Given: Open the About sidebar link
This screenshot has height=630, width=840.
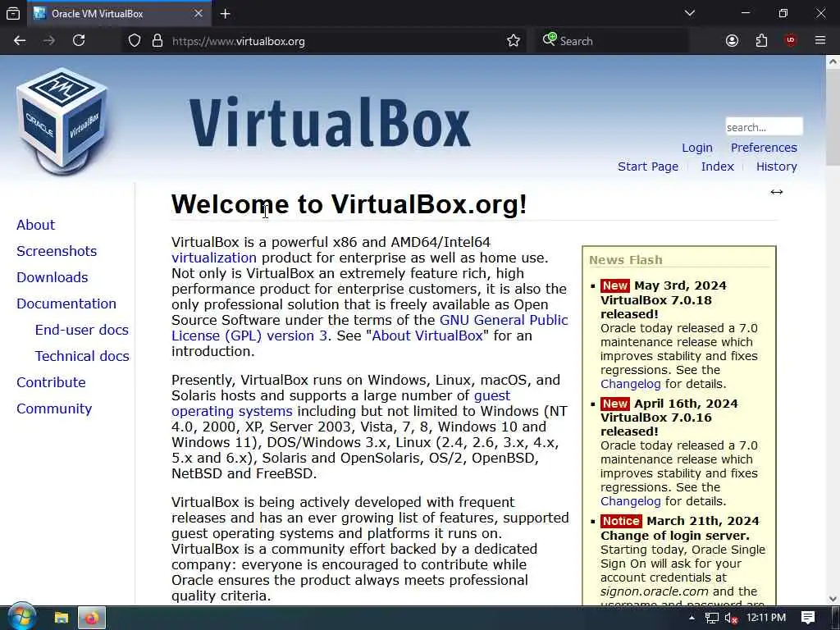Looking at the screenshot, I should coord(35,225).
